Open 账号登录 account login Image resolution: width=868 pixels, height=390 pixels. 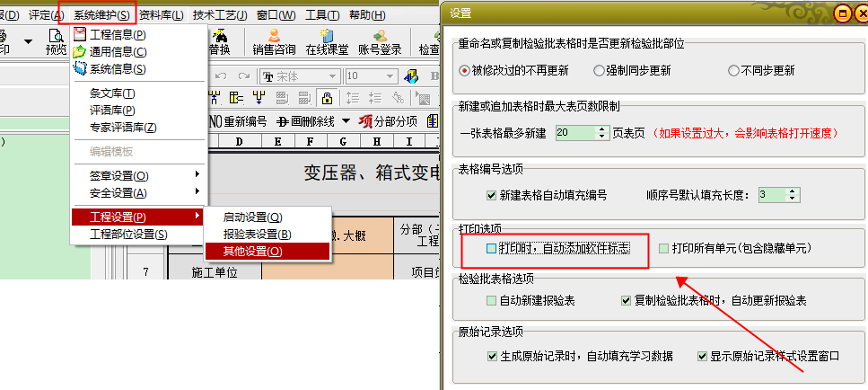click(x=380, y=41)
